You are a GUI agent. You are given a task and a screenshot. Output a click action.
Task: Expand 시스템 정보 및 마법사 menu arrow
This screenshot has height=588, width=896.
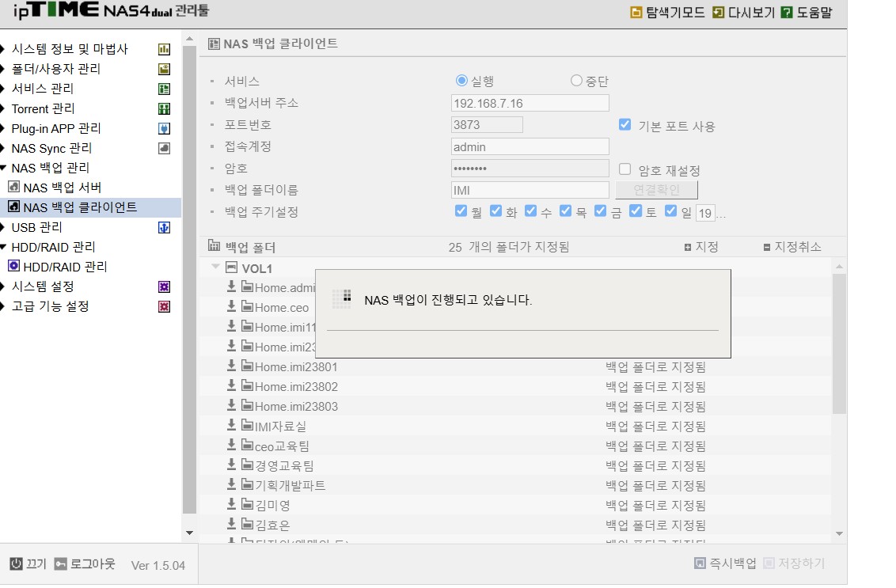[3, 49]
